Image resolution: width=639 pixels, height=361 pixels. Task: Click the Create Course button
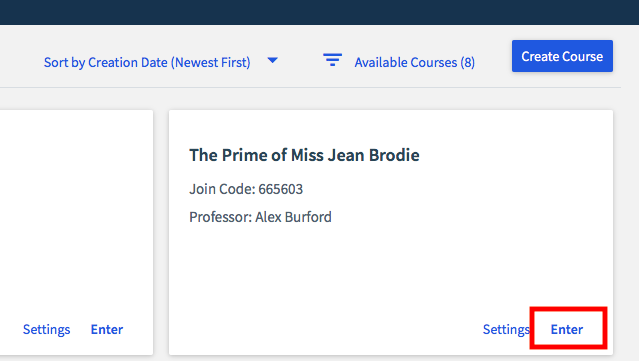coord(562,56)
